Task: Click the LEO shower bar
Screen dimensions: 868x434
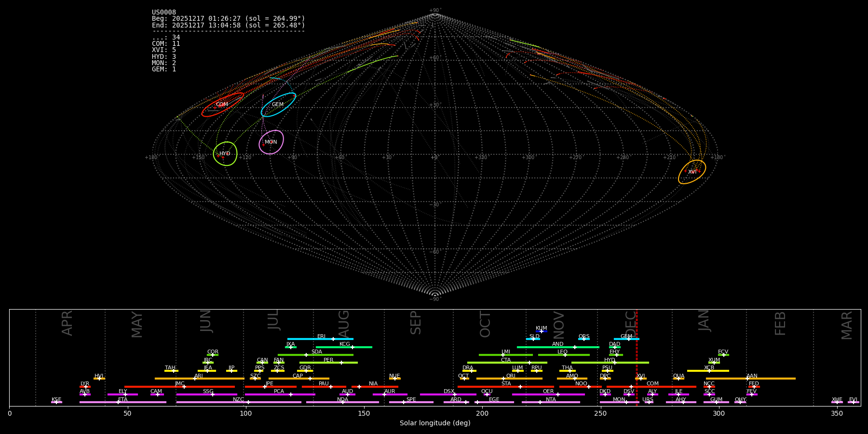Action: 564,355
